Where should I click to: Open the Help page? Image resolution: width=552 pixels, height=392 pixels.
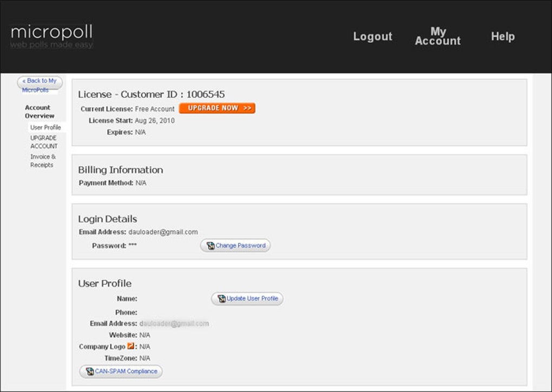tap(503, 36)
